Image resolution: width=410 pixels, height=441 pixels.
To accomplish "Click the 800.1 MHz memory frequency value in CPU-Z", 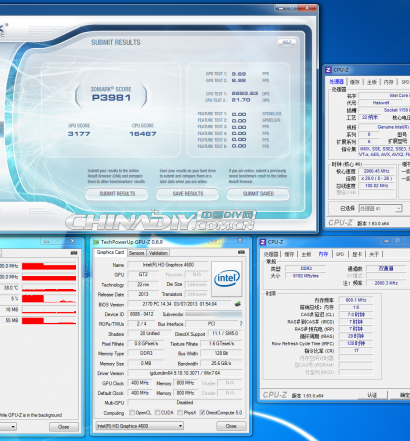I will click(356, 300).
